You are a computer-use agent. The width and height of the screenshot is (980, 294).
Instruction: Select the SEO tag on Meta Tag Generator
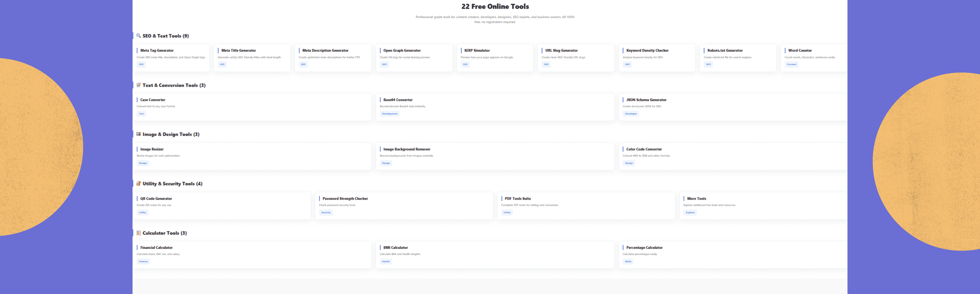(x=141, y=64)
